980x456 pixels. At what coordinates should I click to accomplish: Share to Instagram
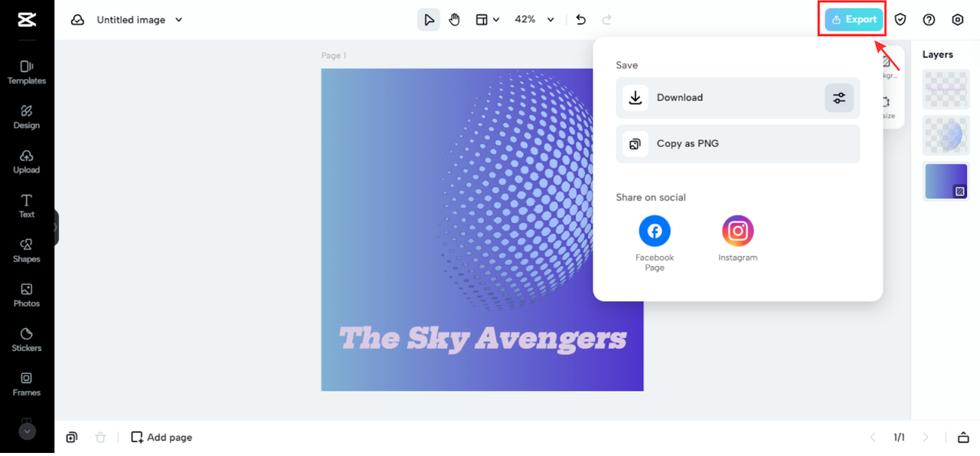pyautogui.click(x=738, y=238)
